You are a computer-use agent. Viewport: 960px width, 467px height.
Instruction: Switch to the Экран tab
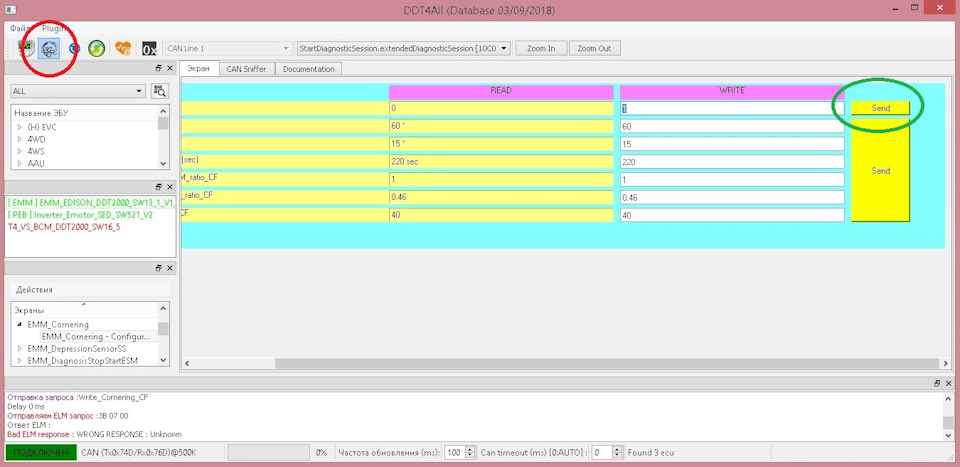tap(199, 69)
